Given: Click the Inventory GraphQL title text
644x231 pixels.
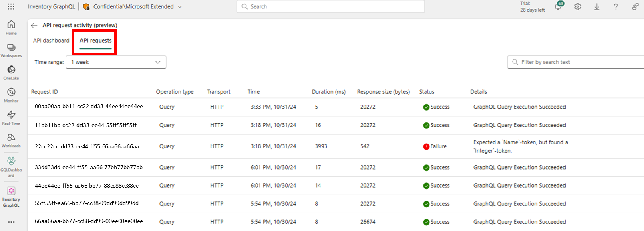Looking at the screenshot, I should pos(51,6).
